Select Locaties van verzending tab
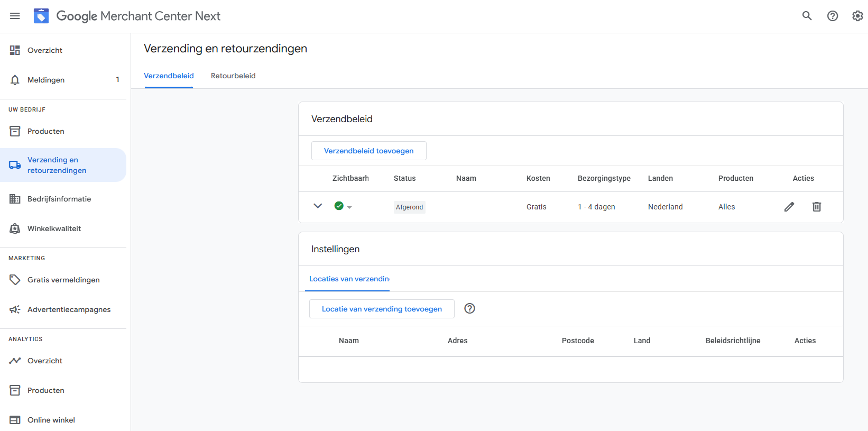Image resolution: width=868 pixels, height=431 pixels. click(x=349, y=279)
